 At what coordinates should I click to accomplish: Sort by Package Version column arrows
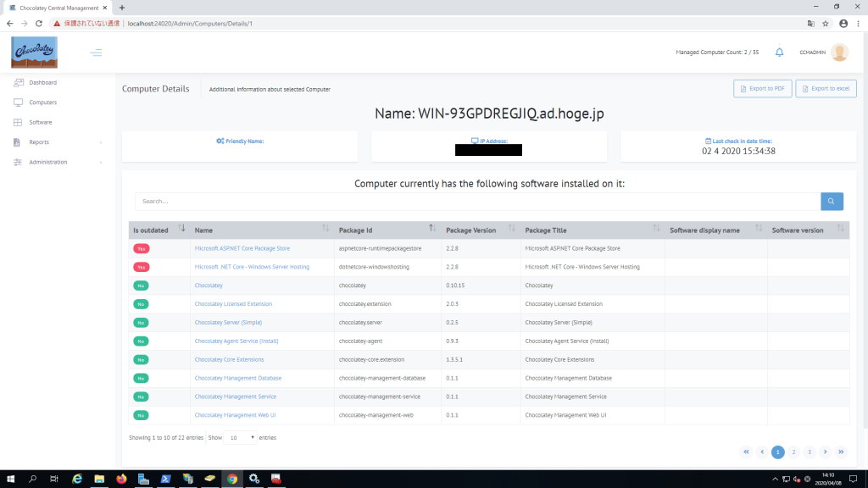point(511,228)
